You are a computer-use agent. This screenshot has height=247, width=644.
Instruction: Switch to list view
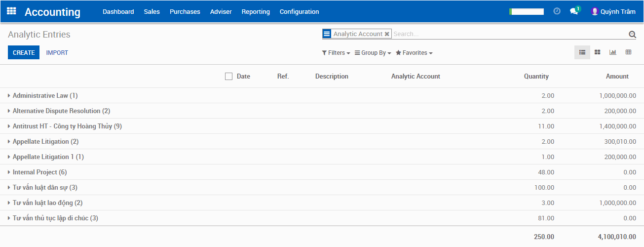point(582,52)
